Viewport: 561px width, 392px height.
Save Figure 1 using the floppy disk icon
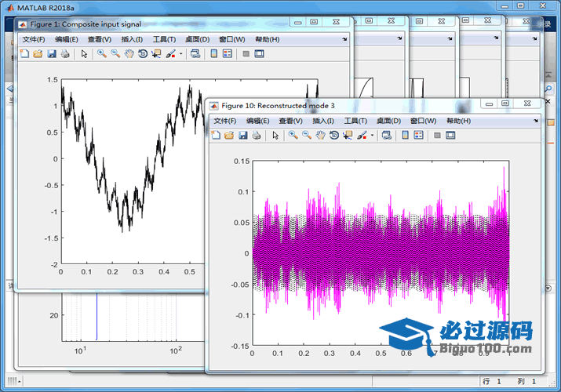pos(52,54)
